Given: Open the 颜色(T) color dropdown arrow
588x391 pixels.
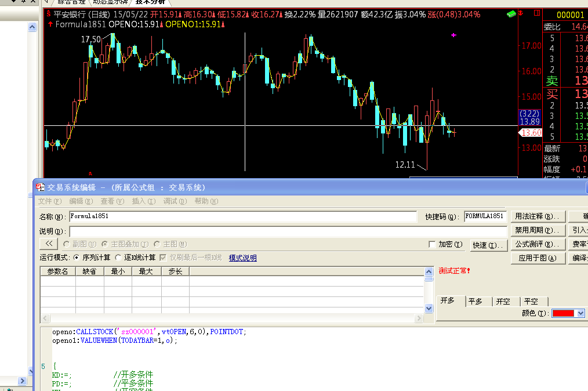Looking at the screenshot, I should point(580,313).
